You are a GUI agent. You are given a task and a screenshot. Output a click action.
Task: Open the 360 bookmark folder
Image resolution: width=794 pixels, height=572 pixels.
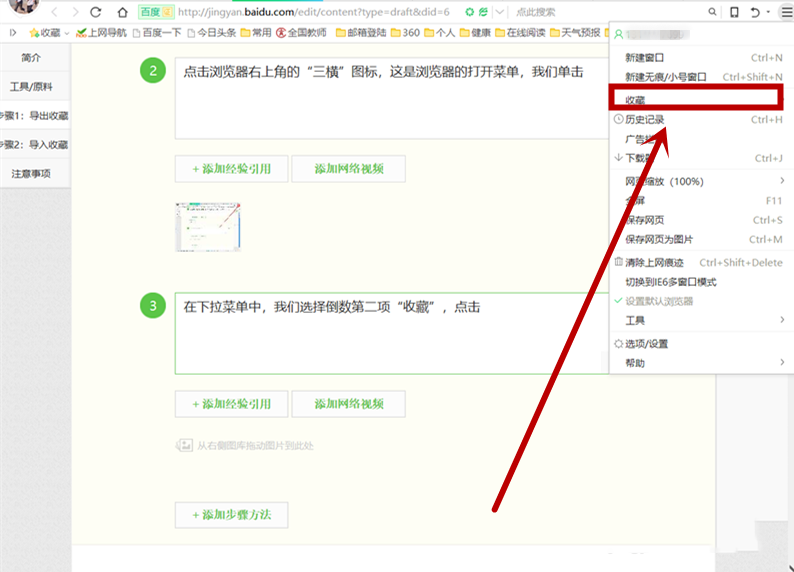(x=405, y=33)
